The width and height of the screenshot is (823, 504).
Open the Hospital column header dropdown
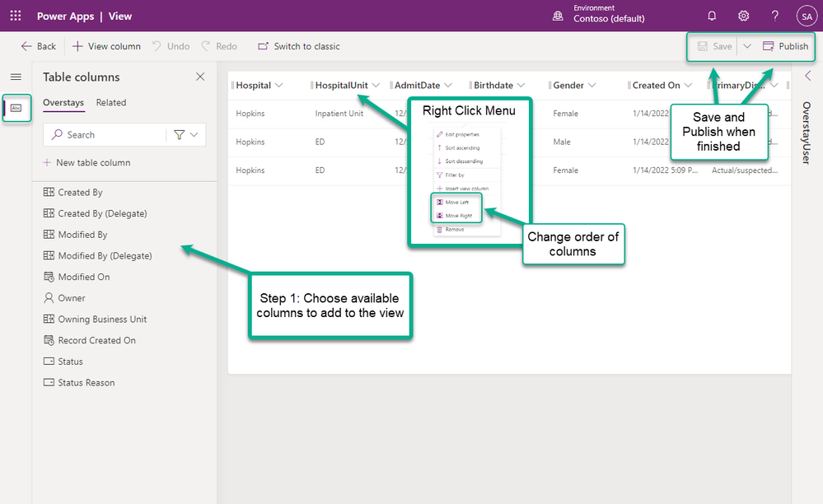pos(278,86)
